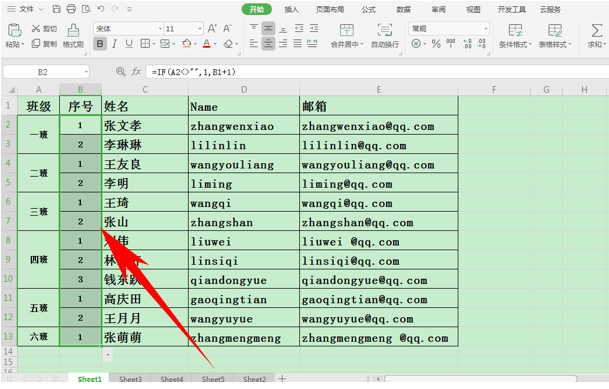Click the eraser clear formatting icon
The height and width of the screenshot is (389, 609).
[228, 44]
